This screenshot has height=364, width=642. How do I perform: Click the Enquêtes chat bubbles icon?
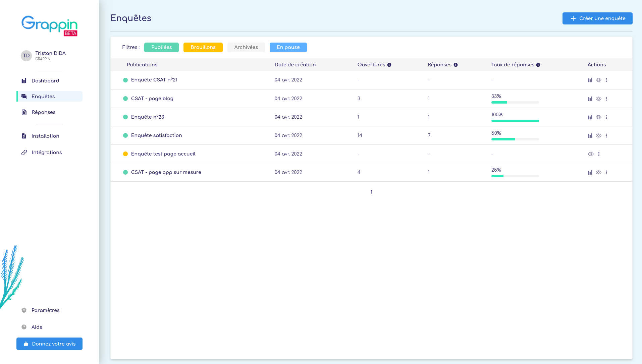click(24, 97)
